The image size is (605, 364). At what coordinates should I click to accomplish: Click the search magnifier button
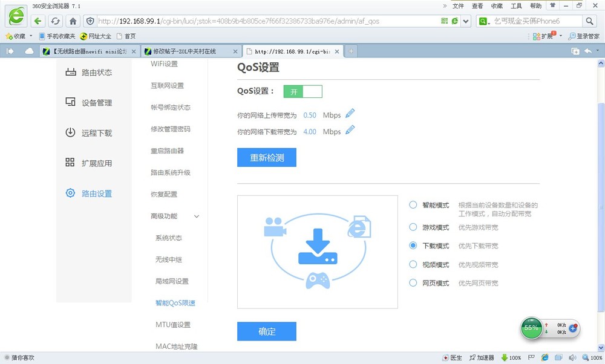pos(589,21)
